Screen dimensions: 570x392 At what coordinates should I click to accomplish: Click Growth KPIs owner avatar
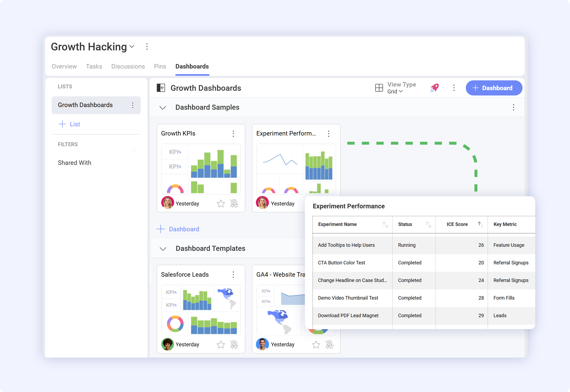tap(167, 203)
